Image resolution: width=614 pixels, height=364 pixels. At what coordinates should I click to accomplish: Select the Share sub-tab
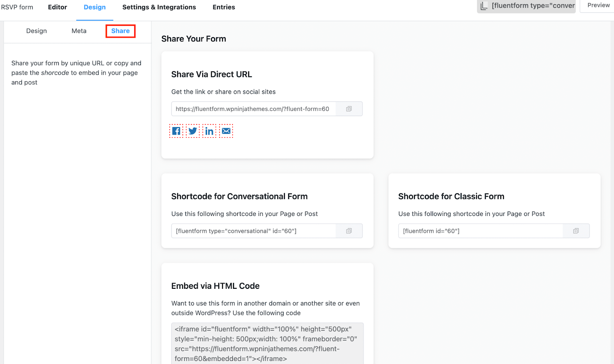[x=120, y=31]
